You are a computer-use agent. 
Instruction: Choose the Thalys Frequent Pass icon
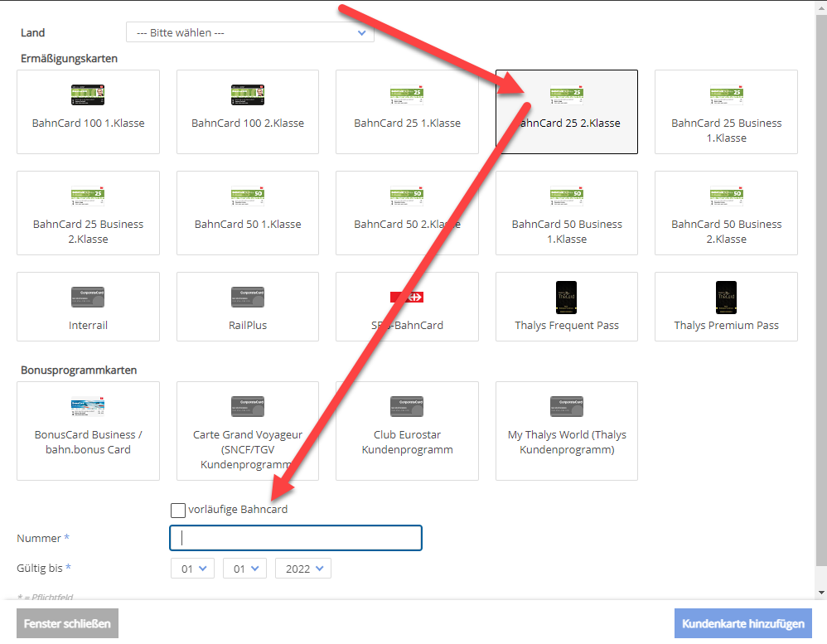(x=567, y=298)
